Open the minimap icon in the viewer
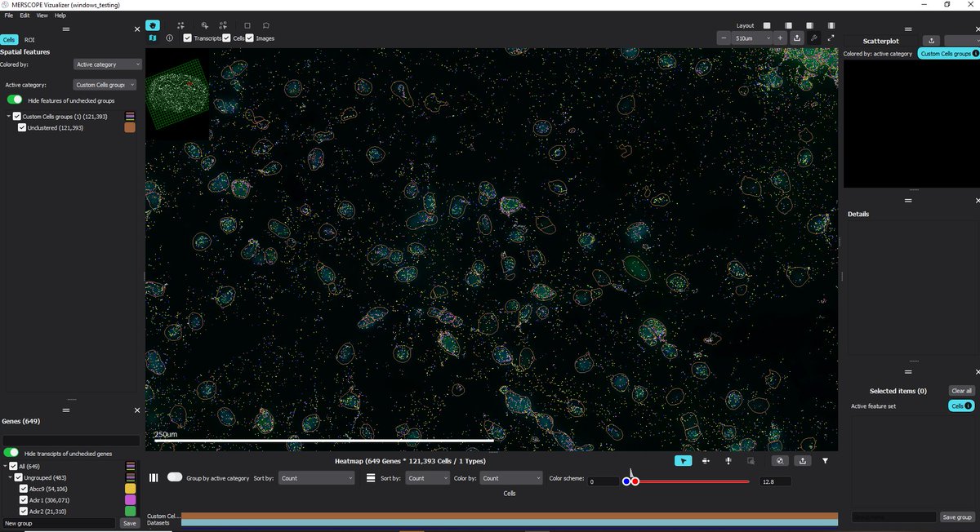 [x=153, y=38]
